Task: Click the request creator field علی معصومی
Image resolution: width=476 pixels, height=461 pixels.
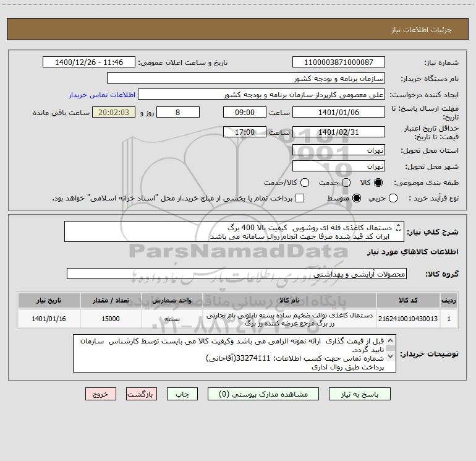Action: click(261, 95)
